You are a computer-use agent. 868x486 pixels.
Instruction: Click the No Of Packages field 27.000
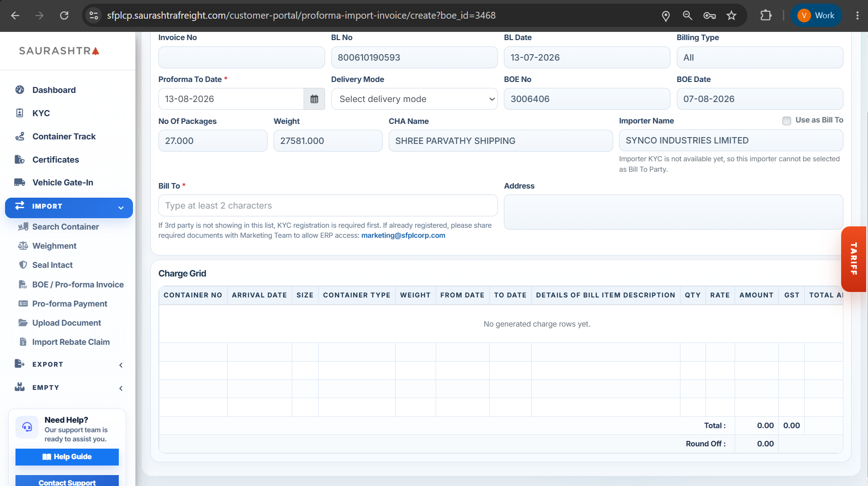(x=213, y=141)
